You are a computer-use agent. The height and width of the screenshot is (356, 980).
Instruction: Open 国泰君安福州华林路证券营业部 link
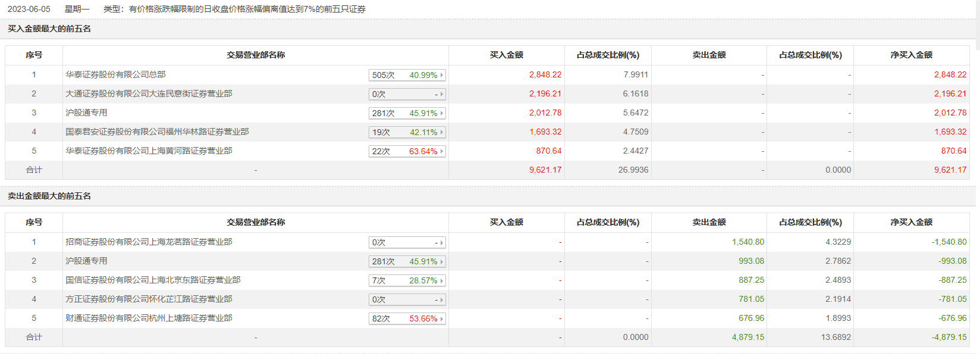tap(157, 132)
